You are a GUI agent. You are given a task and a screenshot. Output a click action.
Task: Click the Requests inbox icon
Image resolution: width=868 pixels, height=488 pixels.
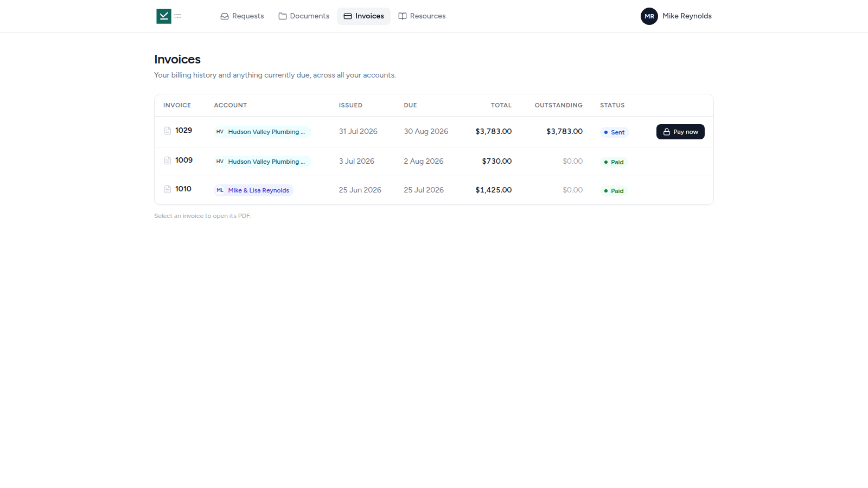pyautogui.click(x=225, y=16)
